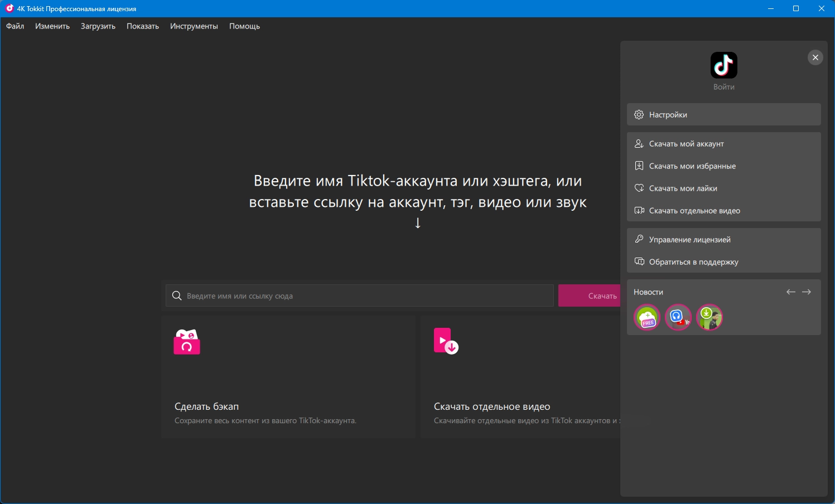Viewport: 835px width, 504px height.
Task: Click the name or link search field
Action: (360, 295)
